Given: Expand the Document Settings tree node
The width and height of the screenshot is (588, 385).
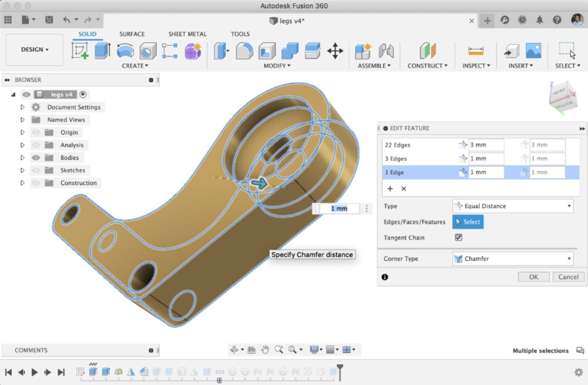Looking at the screenshot, I should (23, 107).
